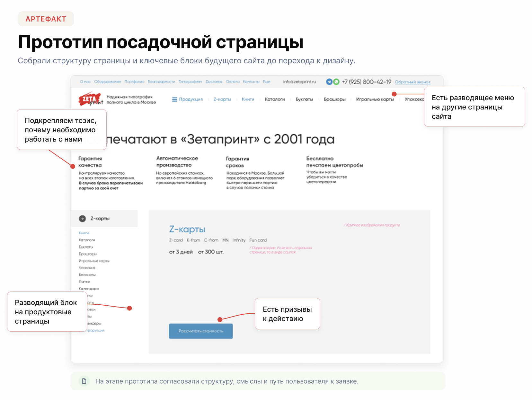Click the document icon in the green note
532x400 pixels.
pos(84,381)
